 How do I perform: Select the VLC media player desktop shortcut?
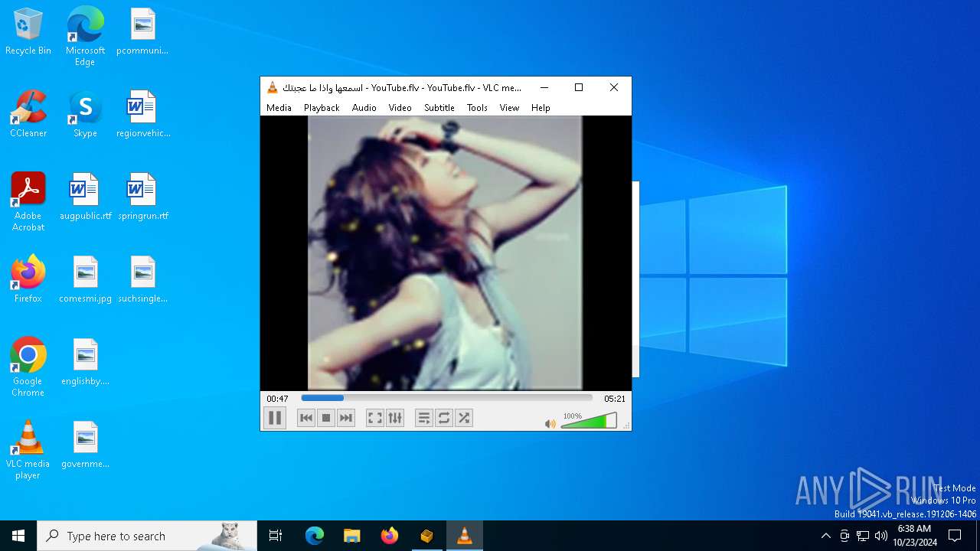[28, 450]
